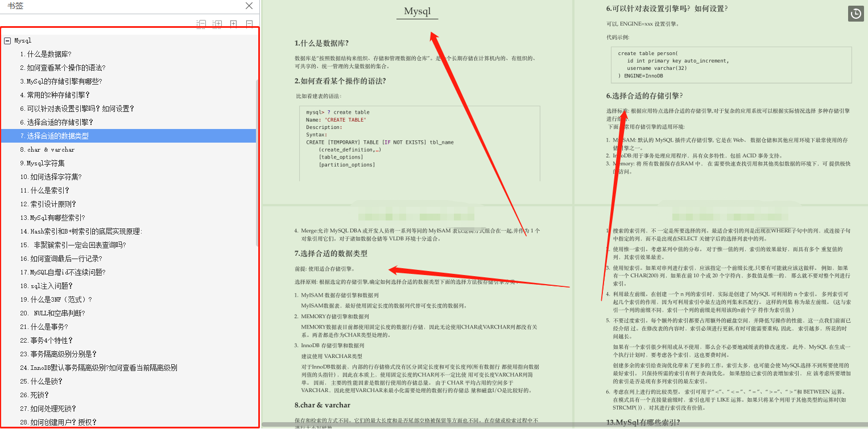Viewport: 868px width, 429px height.
Task: Click heading 7.选择合适的数据类型 in document
Action: [331, 253]
